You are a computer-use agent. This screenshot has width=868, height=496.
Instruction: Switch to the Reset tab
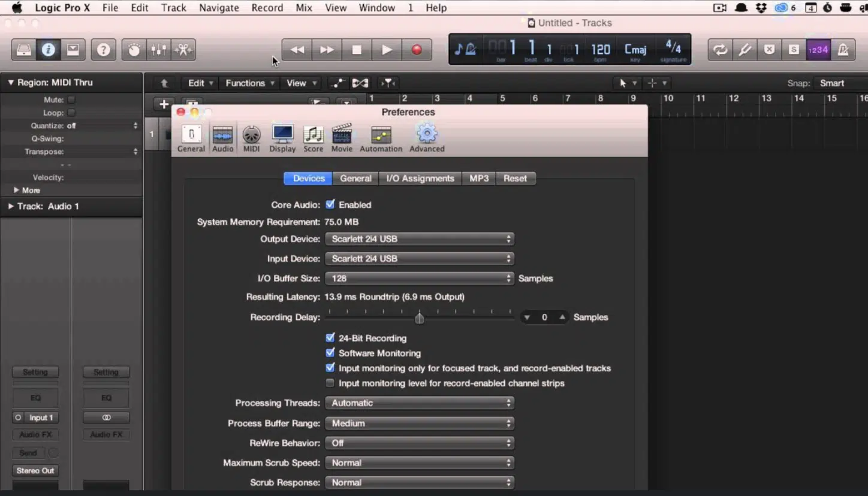(515, 179)
